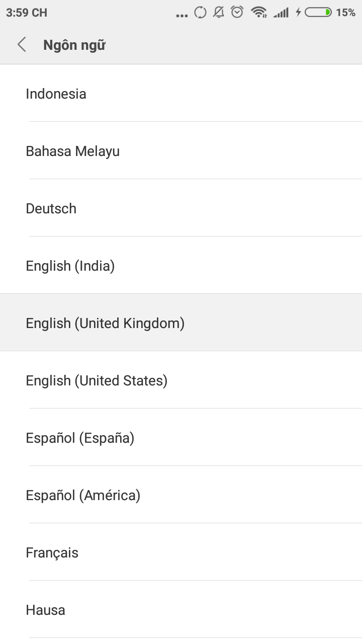
Task: Tap the back arrow icon
Action: pyautogui.click(x=22, y=45)
